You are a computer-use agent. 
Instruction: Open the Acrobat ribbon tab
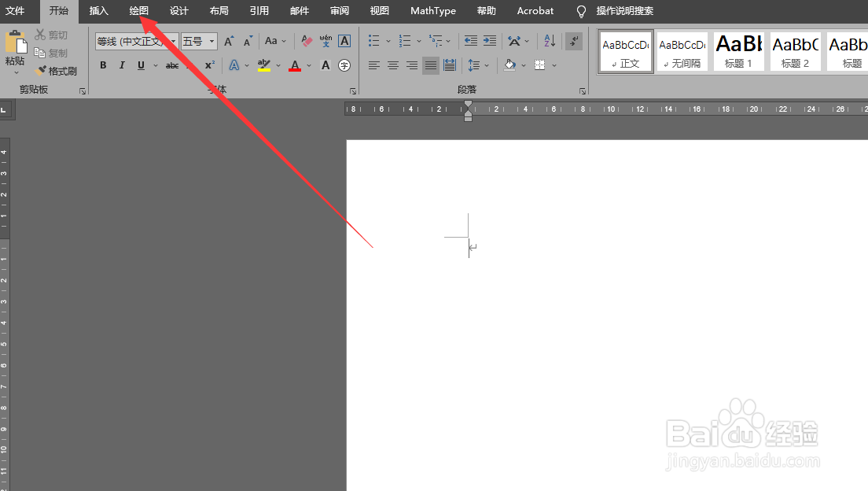coord(535,11)
